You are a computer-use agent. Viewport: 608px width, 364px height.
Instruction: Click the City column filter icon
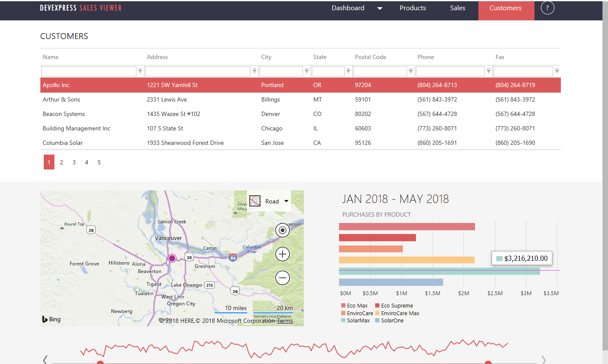pyautogui.click(x=307, y=71)
